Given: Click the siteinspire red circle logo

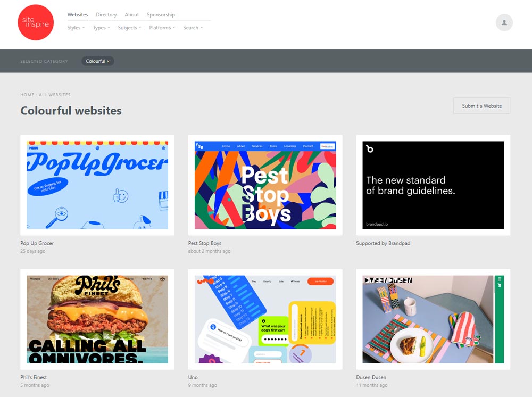Looking at the screenshot, I should tap(36, 22).
